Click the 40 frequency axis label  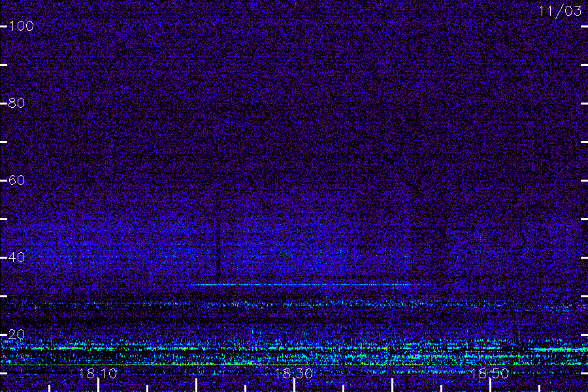click(16, 257)
